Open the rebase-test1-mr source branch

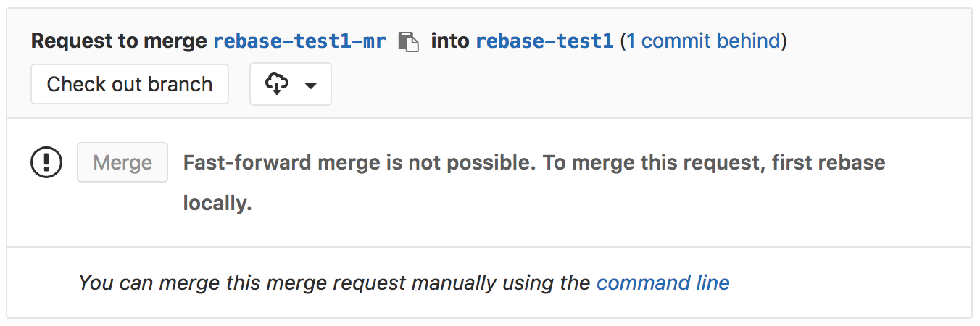tap(299, 41)
